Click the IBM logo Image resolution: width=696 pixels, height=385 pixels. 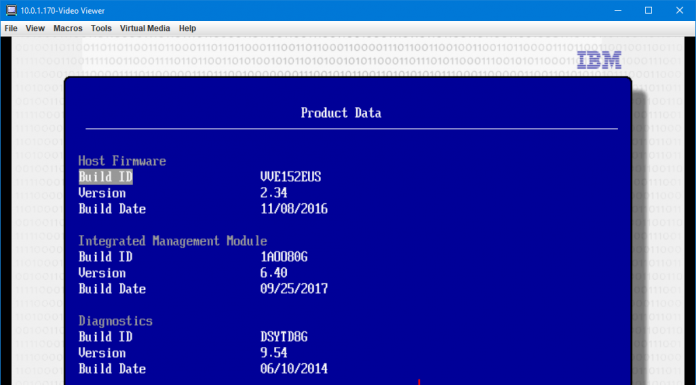coord(599,60)
